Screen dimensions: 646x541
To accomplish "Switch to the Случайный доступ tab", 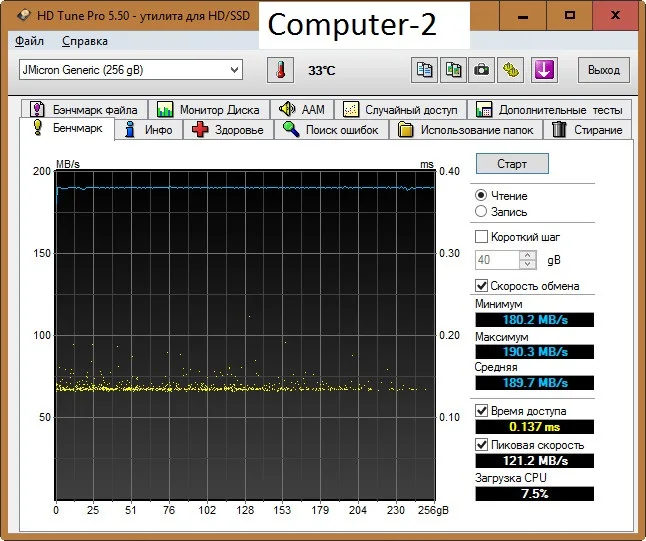I will click(400, 109).
